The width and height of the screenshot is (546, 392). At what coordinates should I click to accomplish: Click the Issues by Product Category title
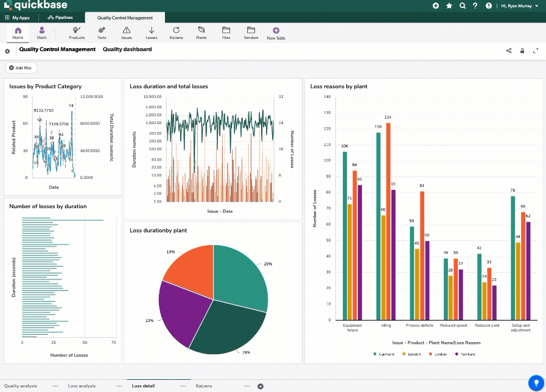pyautogui.click(x=45, y=86)
